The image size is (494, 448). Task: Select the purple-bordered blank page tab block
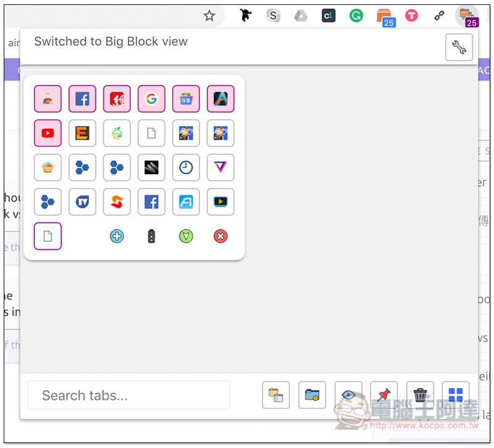tap(48, 236)
